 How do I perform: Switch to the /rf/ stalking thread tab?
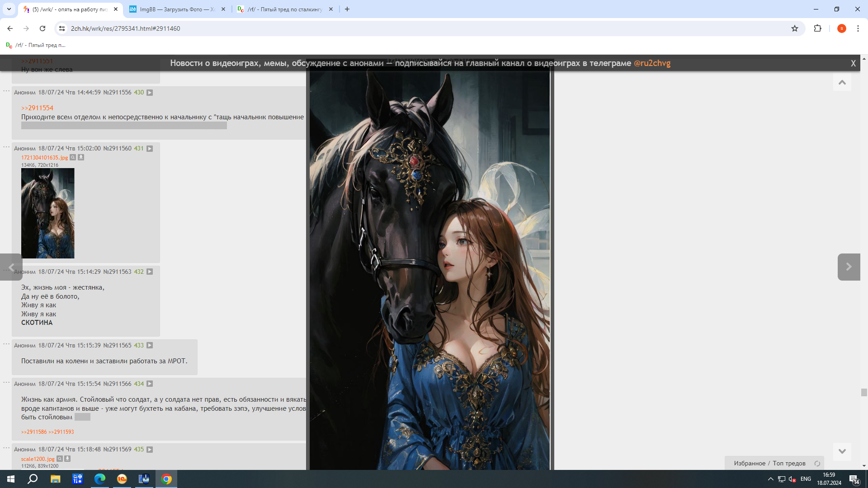tap(286, 9)
